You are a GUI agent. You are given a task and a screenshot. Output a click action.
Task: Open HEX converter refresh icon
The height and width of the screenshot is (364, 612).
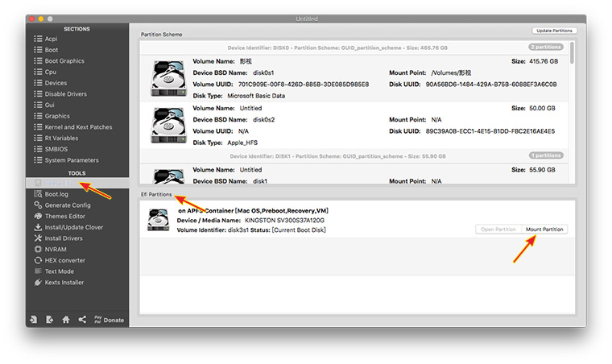click(38, 260)
